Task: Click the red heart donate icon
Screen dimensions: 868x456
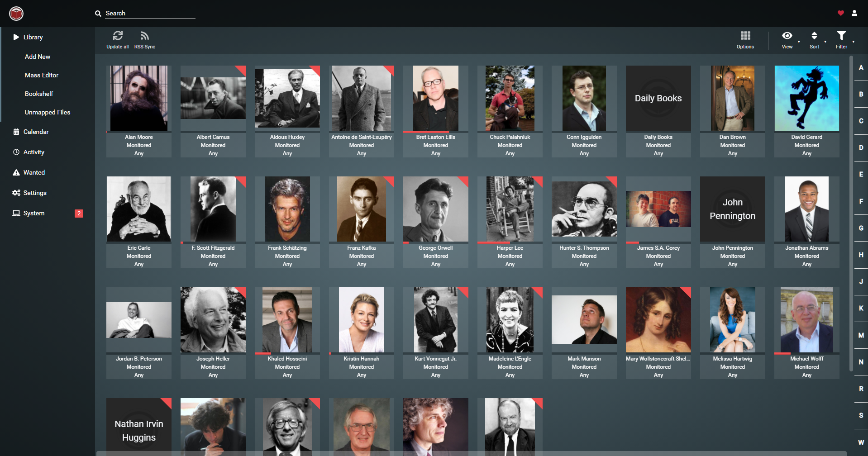Action: [x=840, y=13]
